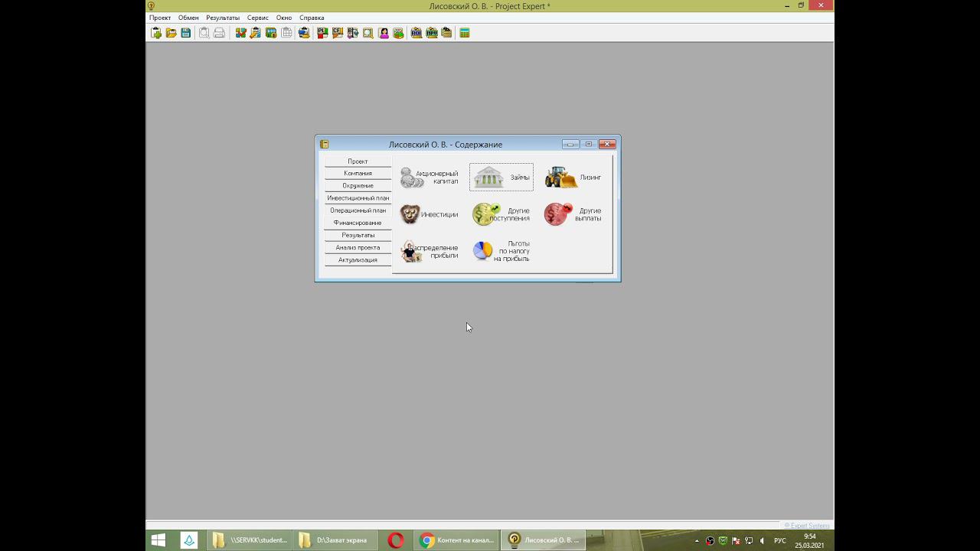Maximize the Содержание child window
This screenshot has height=551, width=980.
(589, 144)
